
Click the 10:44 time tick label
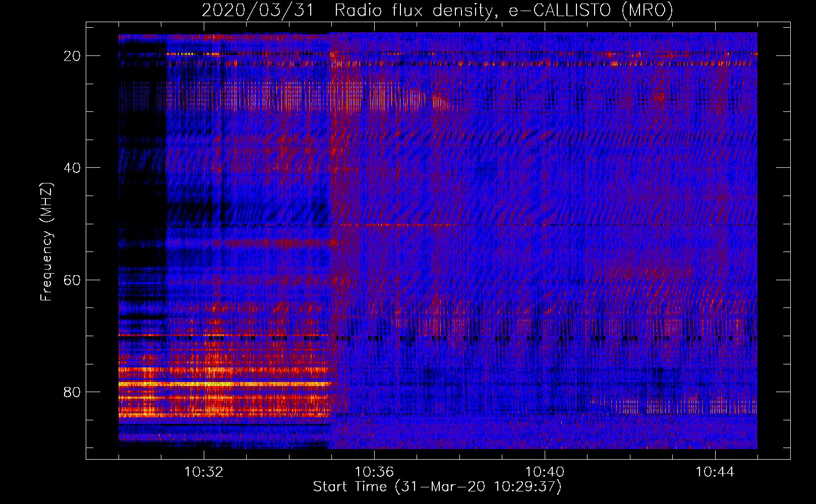(715, 472)
